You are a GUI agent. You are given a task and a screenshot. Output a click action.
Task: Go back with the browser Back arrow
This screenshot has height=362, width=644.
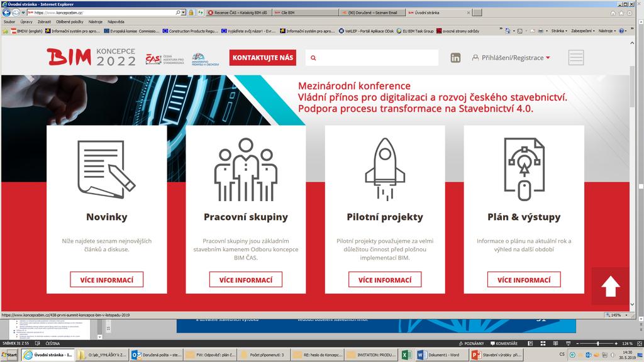tap(6, 13)
